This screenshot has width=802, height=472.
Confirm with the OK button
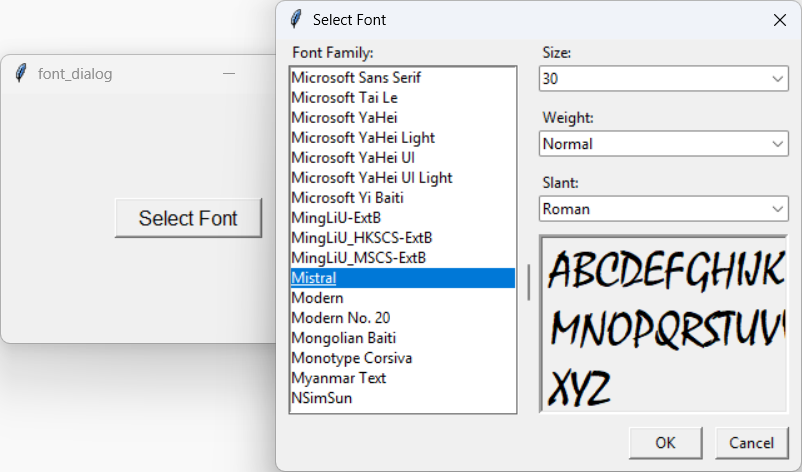(665, 443)
